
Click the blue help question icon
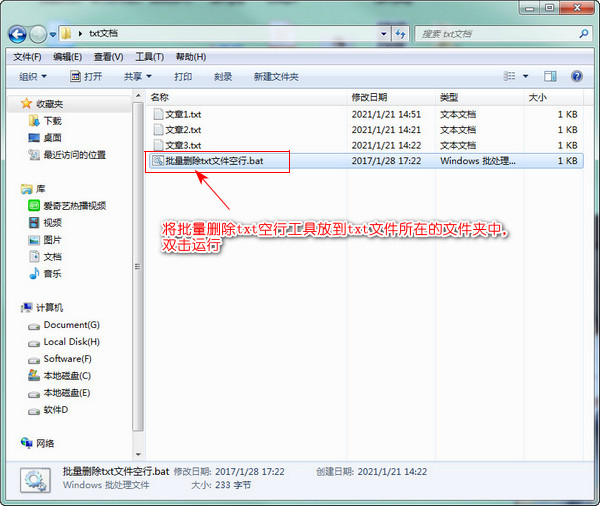577,76
